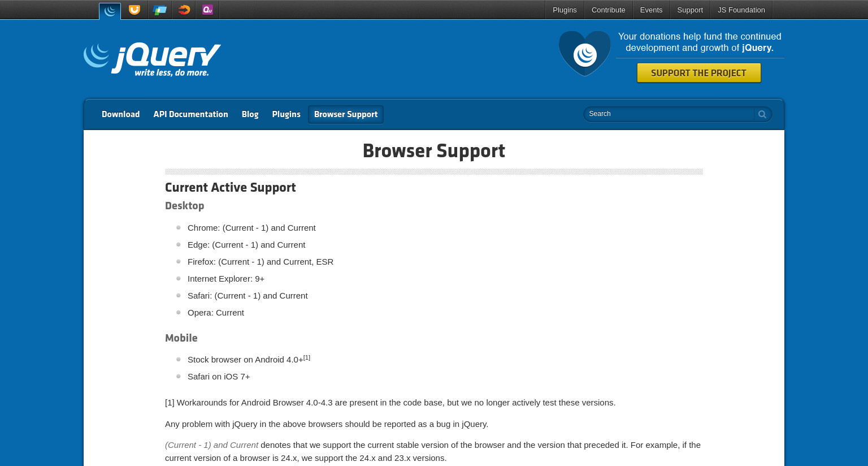Screen dimensions: 868x466
Task: Click the Edge support list item
Action: (x=246, y=245)
